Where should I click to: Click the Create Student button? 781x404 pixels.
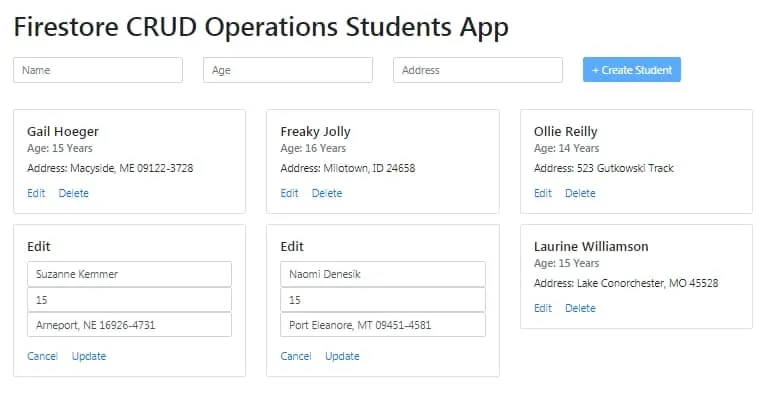click(x=631, y=70)
